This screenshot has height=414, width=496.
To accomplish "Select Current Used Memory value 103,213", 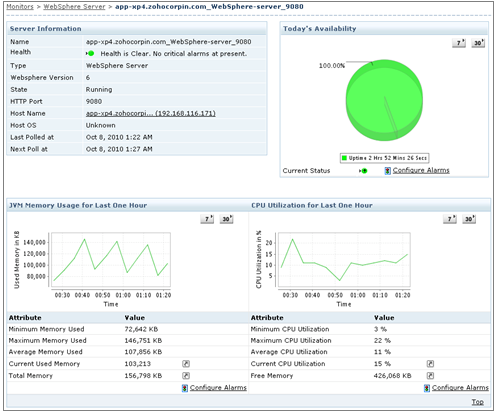I will point(138,364).
